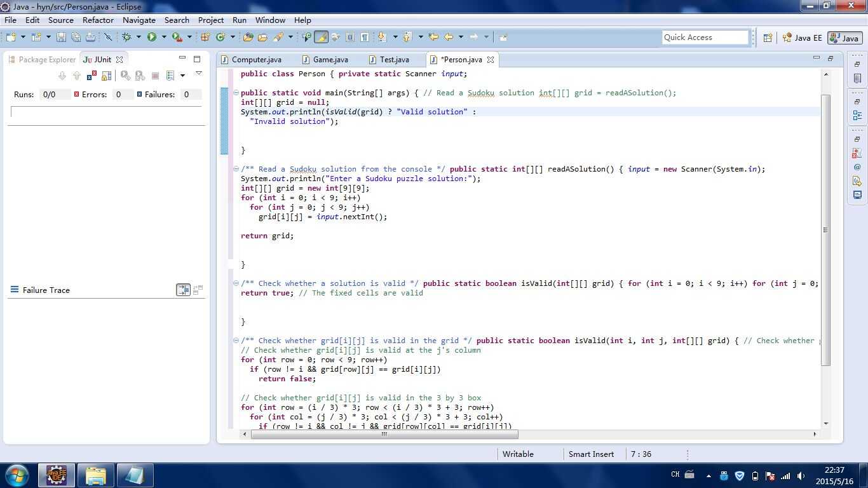Open the Project menu

tap(211, 20)
